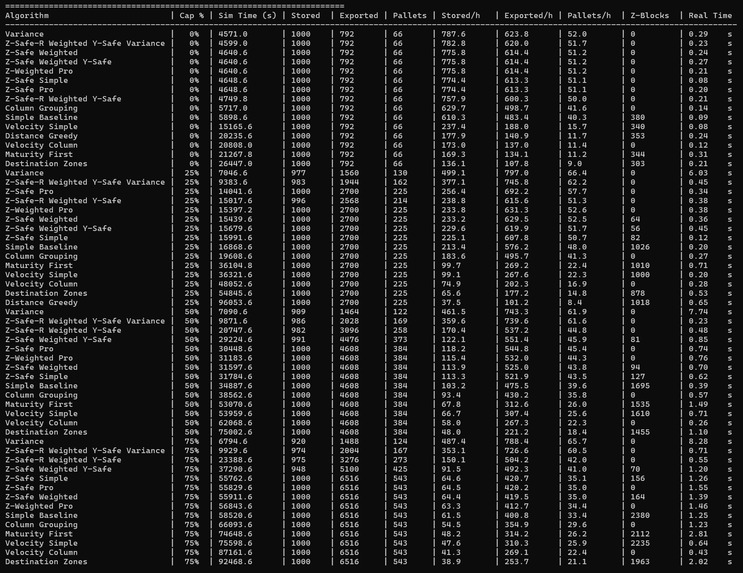Click exported value "1944"
This screenshot has height=573, width=743.
click(x=349, y=182)
